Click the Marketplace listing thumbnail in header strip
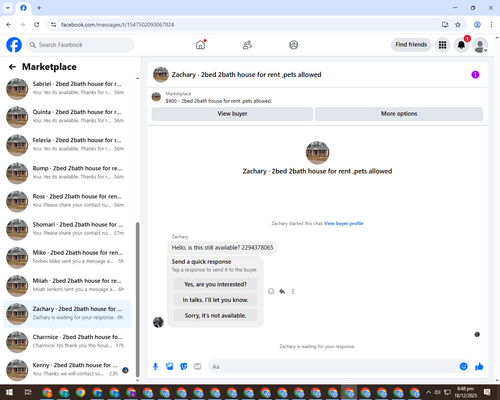The height and width of the screenshot is (400, 500). 156,97
